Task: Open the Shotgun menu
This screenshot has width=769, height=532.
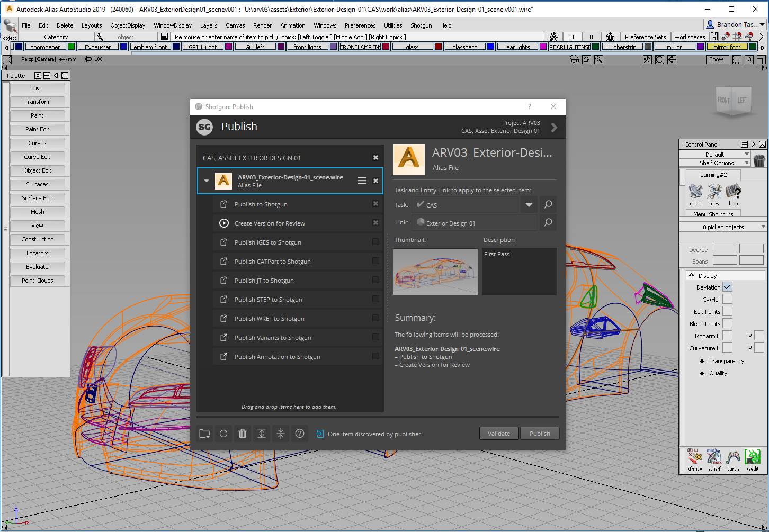Action: pyautogui.click(x=421, y=25)
